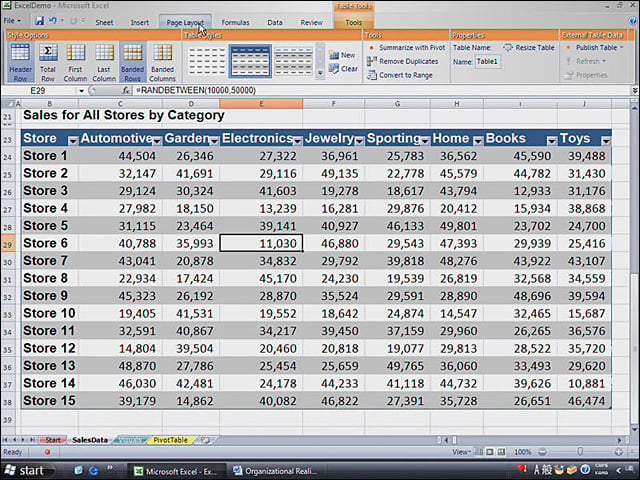Adjust the zoom slider in status bar

pyautogui.click(x=580, y=452)
